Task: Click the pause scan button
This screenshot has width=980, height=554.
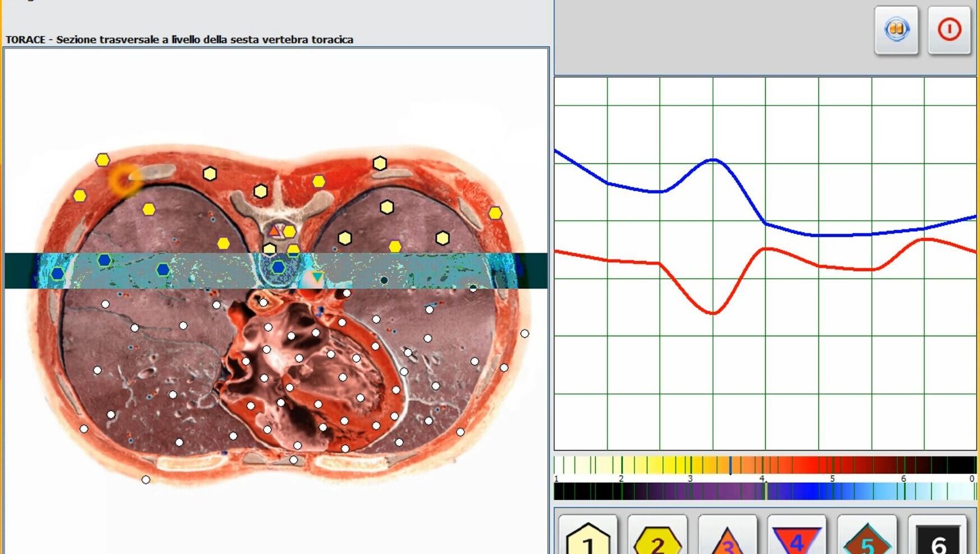Action: tap(896, 30)
